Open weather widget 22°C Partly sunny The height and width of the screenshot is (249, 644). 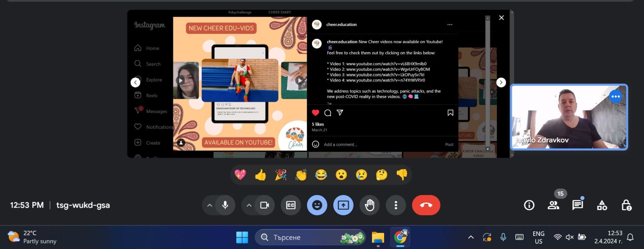click(32, 237)
